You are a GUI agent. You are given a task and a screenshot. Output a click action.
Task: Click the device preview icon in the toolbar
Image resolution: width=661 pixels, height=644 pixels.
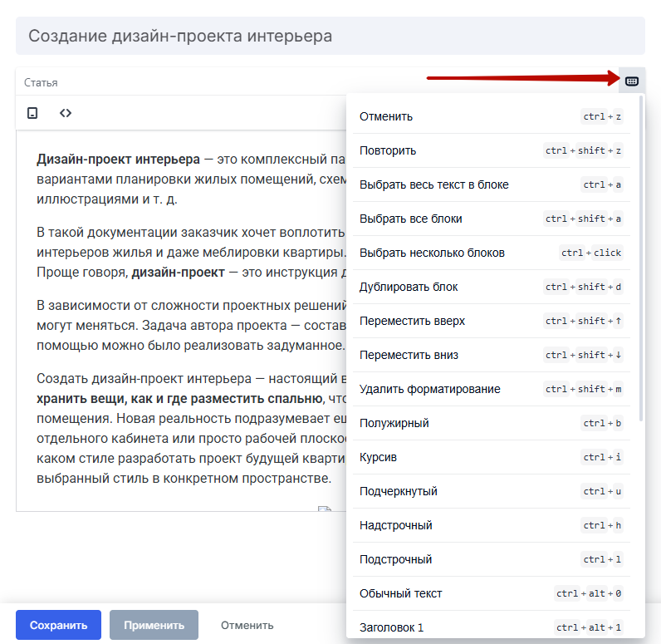[x=32, y=113]
